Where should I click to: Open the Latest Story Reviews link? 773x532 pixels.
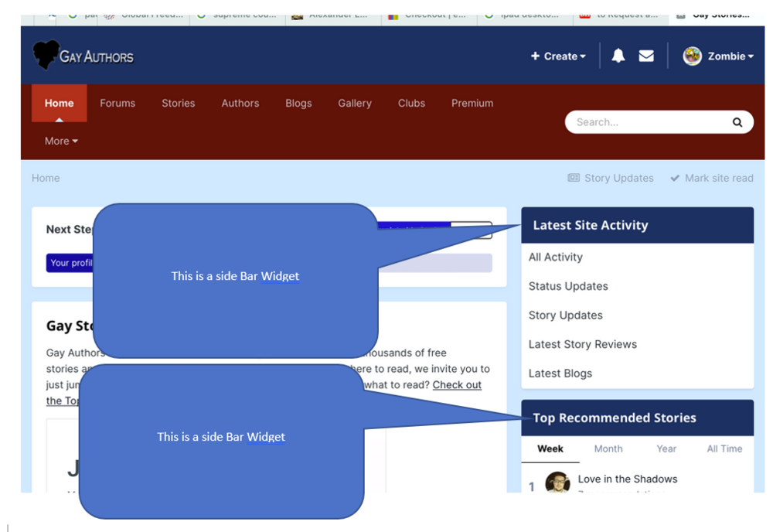point(582,344)
